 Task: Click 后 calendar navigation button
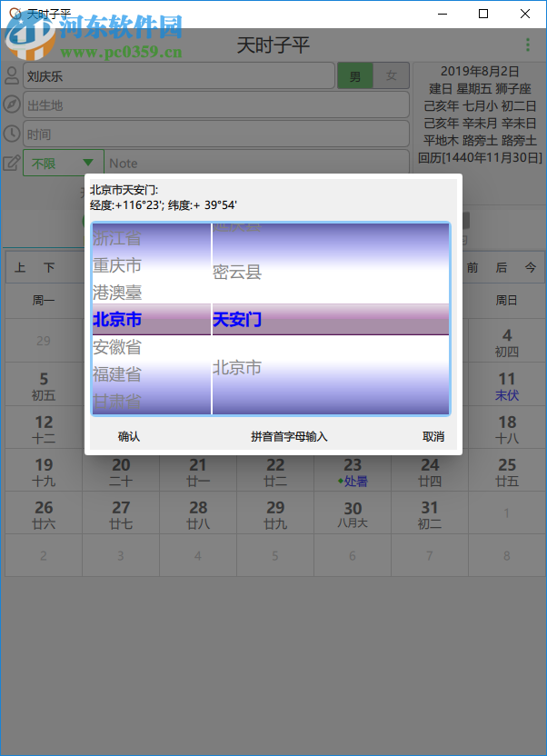coord(502,267)
